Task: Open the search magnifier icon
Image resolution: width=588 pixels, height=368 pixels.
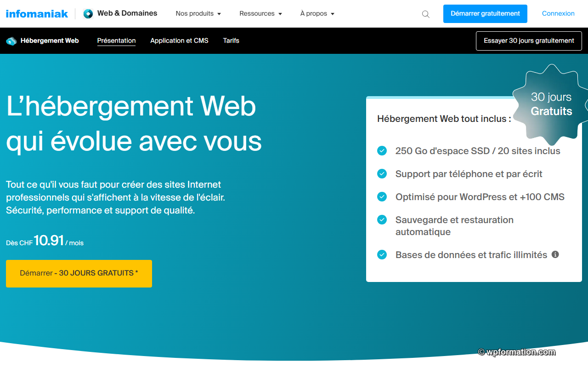Action: click(426, 14)
